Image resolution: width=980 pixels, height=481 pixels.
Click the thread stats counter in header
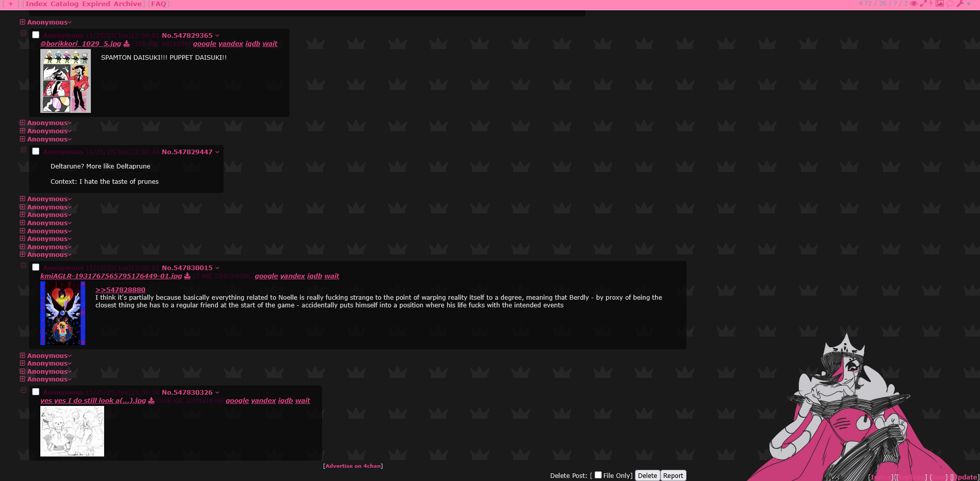883,4
